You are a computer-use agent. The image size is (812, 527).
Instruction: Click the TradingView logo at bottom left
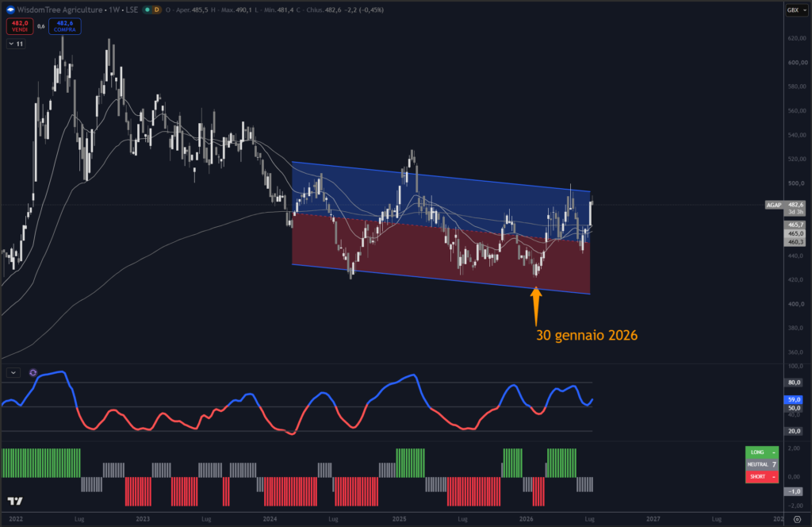click(x=15, y=501)
